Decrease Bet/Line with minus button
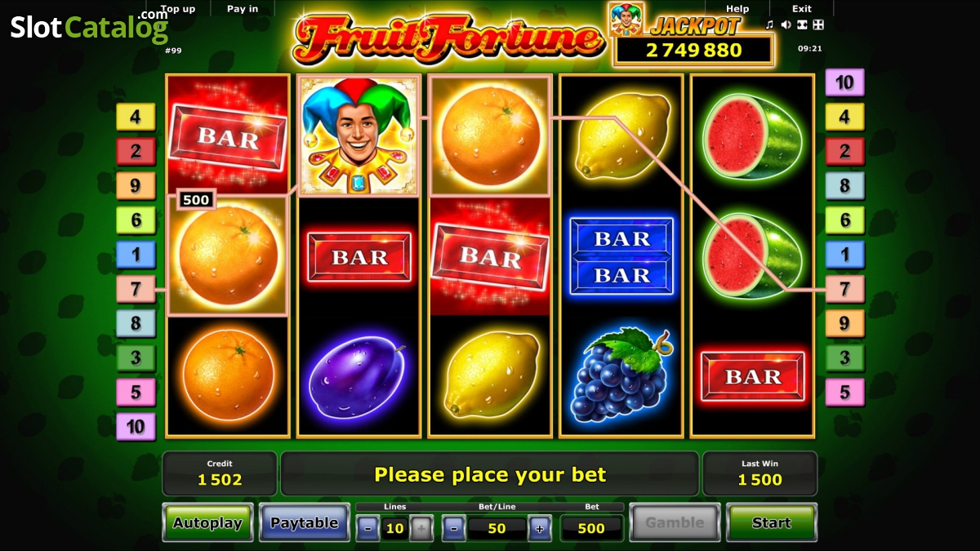Screen dimensions: 980x551 [455, 528]
